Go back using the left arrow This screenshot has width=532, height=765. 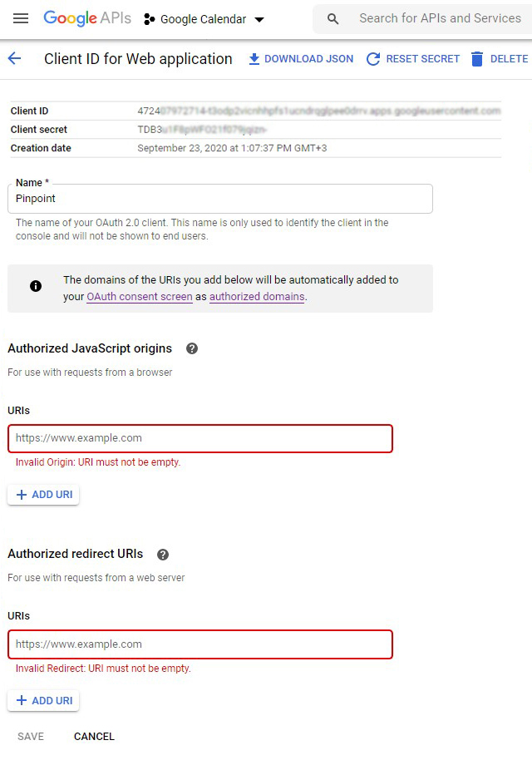point(14,58)
